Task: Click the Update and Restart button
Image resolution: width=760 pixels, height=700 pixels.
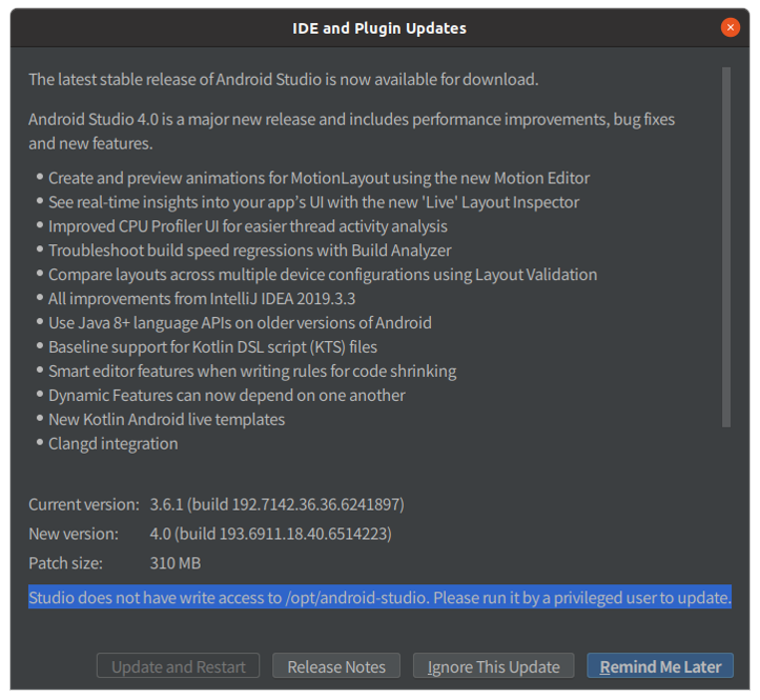Action: [179, 666]
